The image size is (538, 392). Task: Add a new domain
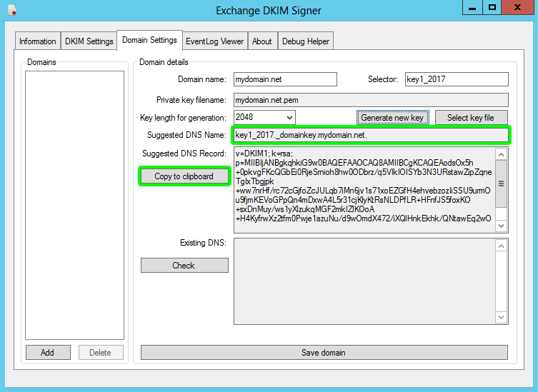coord(48,353)
